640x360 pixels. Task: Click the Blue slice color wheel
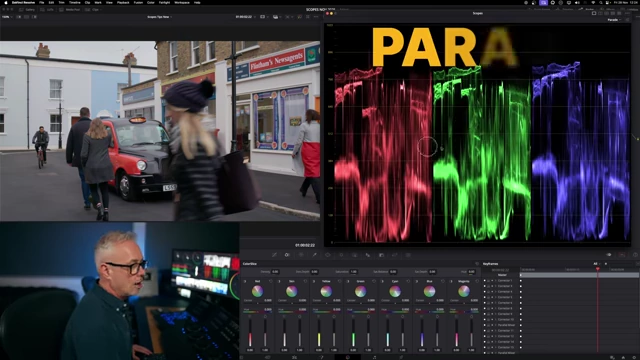coord(429,291)
